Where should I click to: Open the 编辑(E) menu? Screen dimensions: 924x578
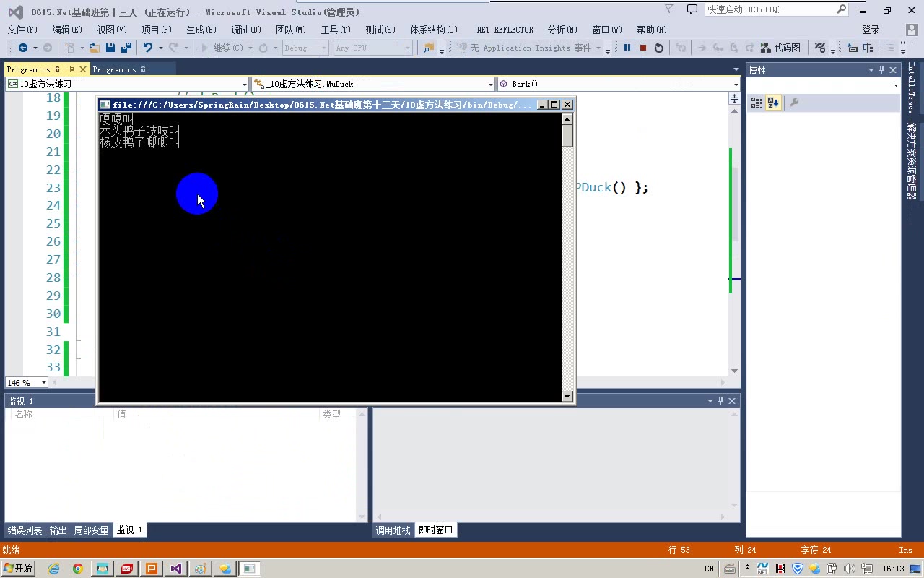[x=67, y=30]
